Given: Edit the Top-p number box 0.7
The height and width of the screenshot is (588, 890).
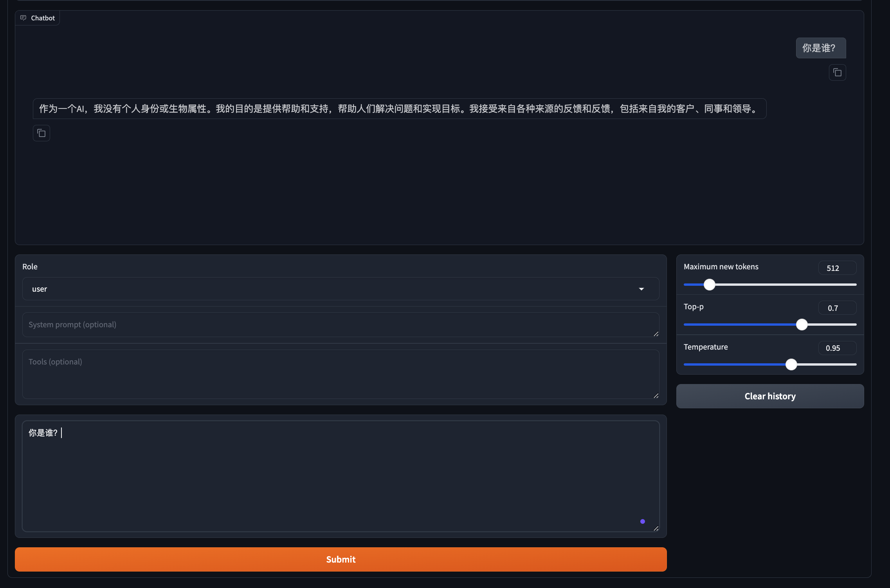Looking at the screenshot, I should click(x=837, y=308).
